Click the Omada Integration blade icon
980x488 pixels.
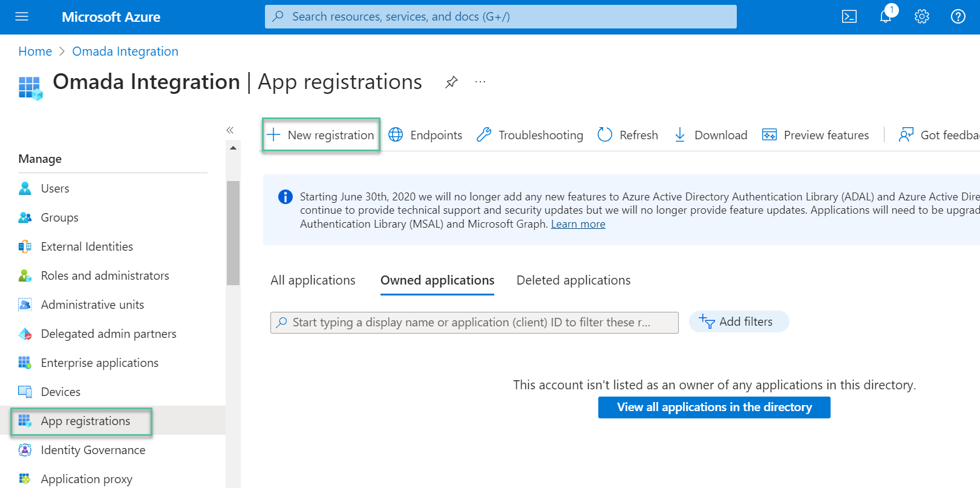pos(30,88)
